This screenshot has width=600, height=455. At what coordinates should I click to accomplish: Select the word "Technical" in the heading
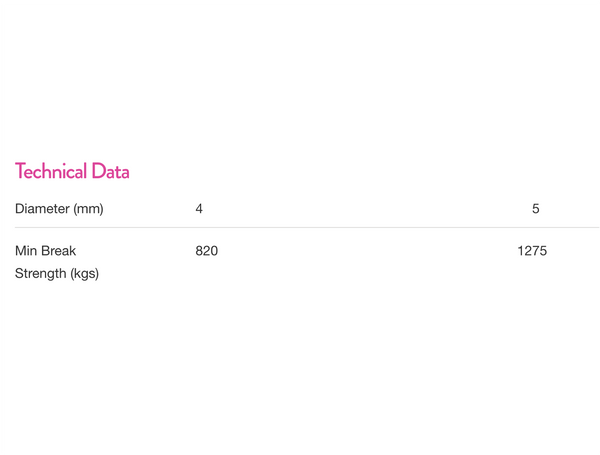pos(51,171)
